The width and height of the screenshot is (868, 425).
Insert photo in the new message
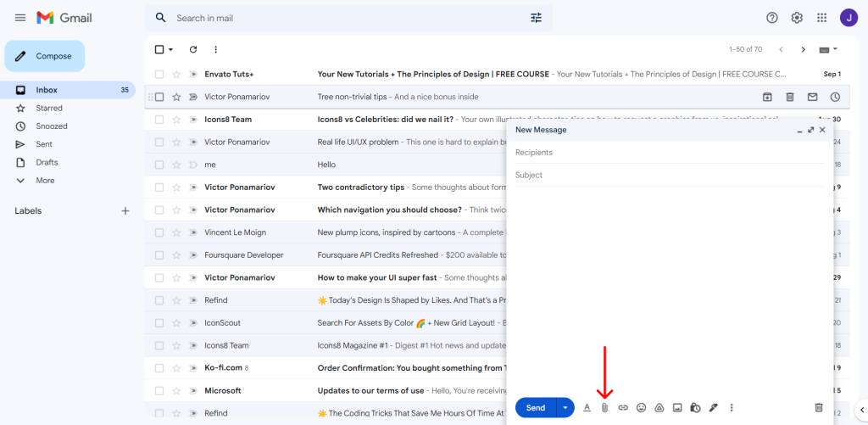pos(677,408)
